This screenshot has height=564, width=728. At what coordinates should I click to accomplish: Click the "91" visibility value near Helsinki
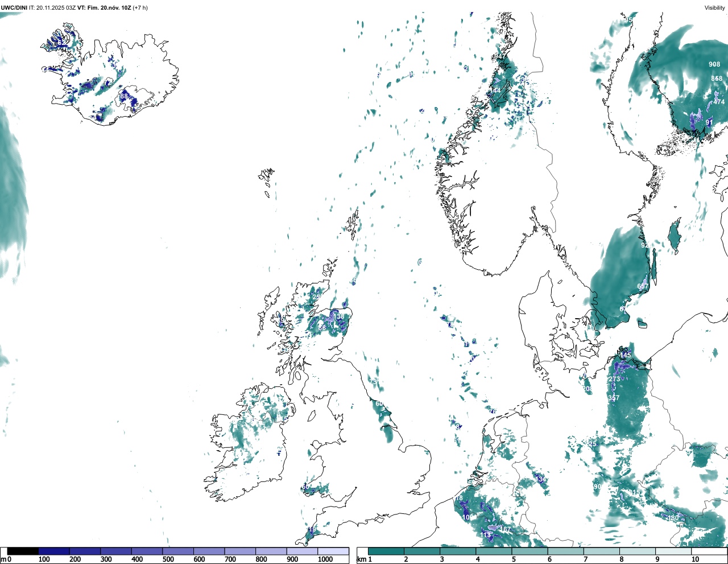coord(709,122)
